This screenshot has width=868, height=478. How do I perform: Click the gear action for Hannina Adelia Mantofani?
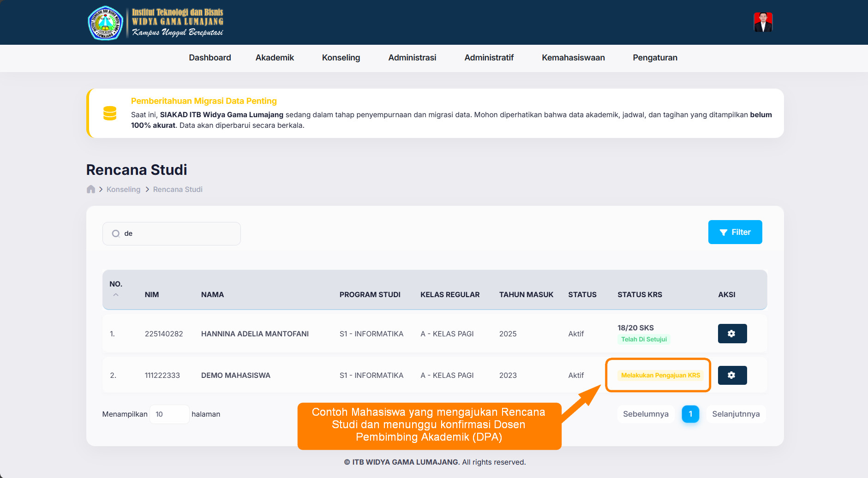pyautogui.click(x=732, y=334)
